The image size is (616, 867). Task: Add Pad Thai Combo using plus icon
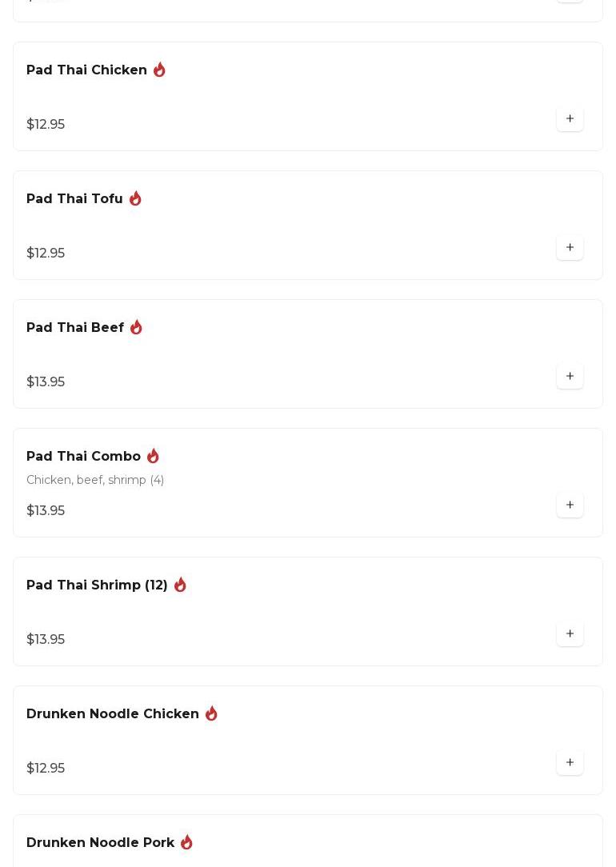[x=570, y=505]
